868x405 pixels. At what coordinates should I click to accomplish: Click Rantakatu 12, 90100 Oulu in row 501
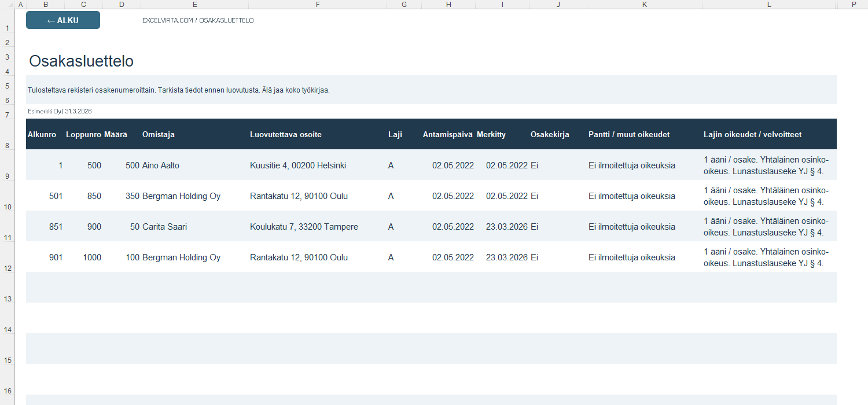pyautogui.click(x=299, y=196)
